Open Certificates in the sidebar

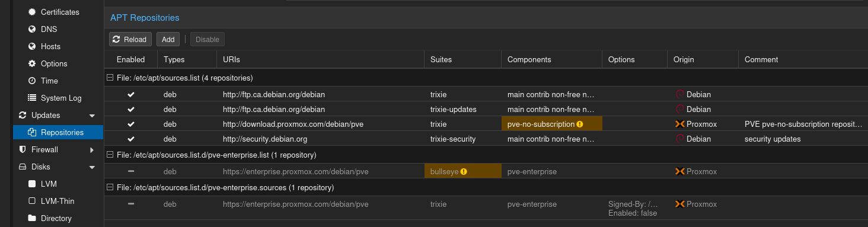(60, 12)
